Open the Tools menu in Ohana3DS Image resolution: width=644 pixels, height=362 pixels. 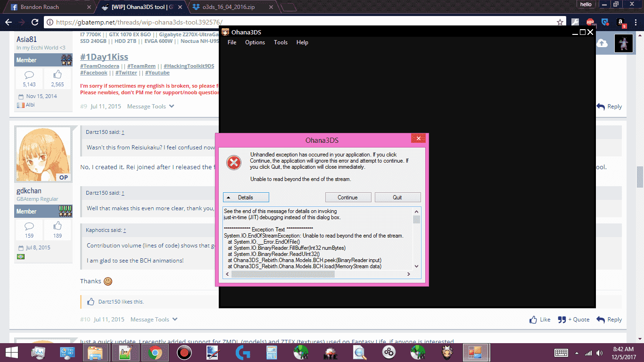pos(281,42)
